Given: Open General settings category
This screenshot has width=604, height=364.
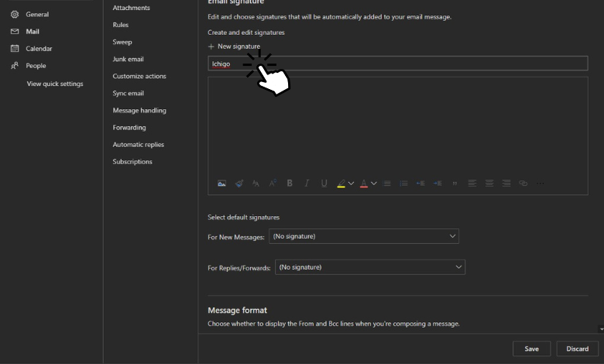Looking at the screenshot, I should pos(37,14).
